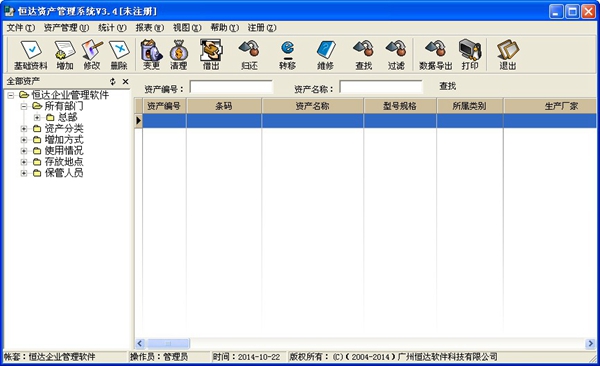This screenshot has height=366, width=600.
Task: Click the 数据导出 toolbar icon
Action: (x=435, y=55)
